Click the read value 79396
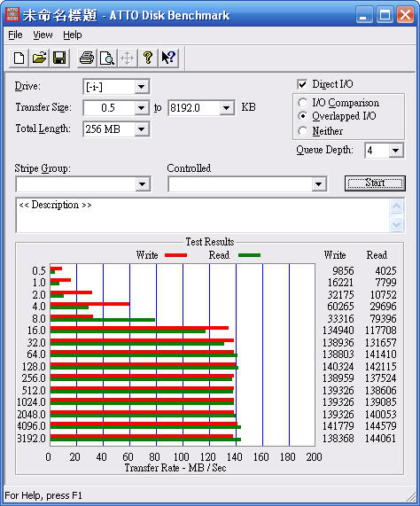 (383, 318)
